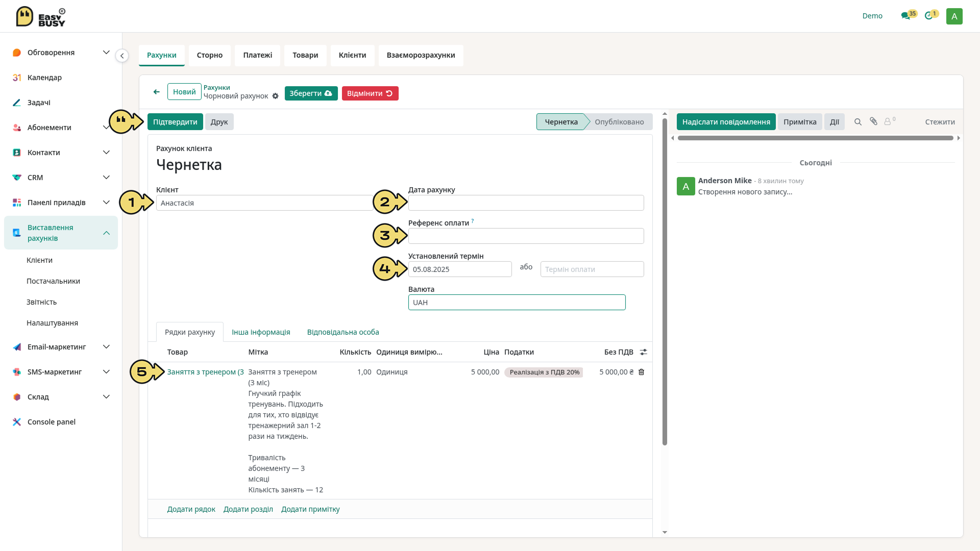Click the Додати примітку link
Image resolution: width=980 pixels, height=551 pixels.
tap(310, 509)
